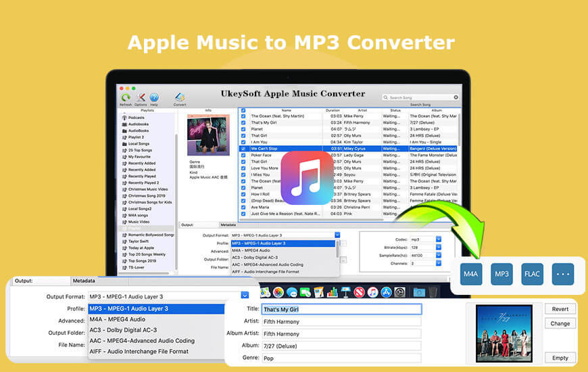Open Keynote in the dock
588x372 pixels.
pos(346,292)
